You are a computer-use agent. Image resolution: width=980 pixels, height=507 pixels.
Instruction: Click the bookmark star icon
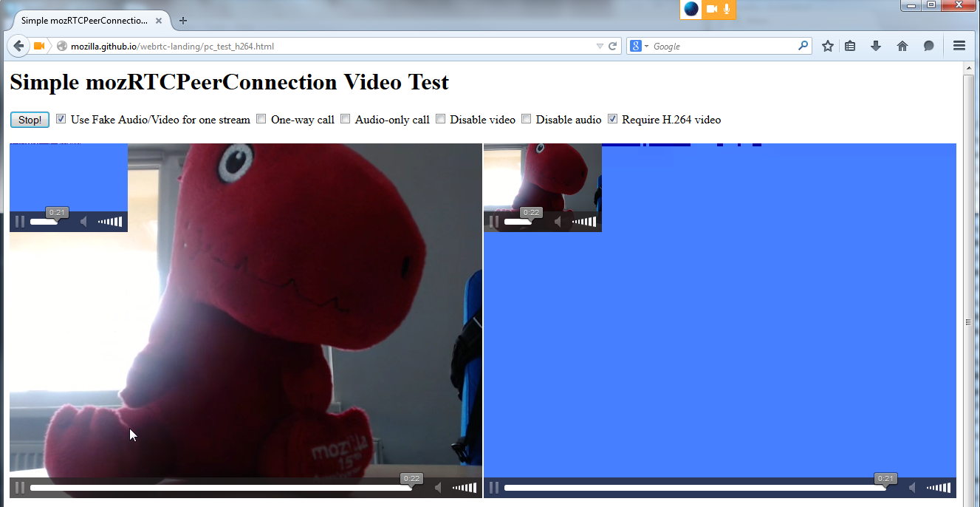[828, 46]
